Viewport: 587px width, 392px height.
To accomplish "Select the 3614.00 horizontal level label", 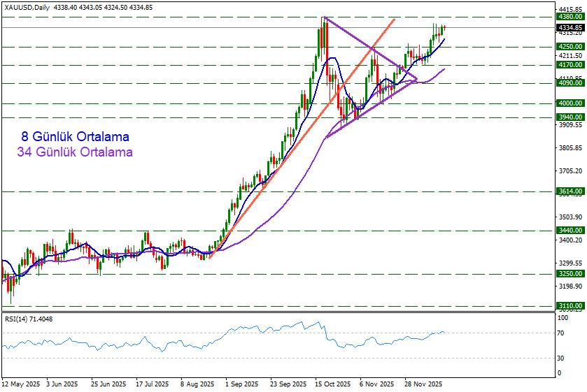I will [x=570, y=191].
